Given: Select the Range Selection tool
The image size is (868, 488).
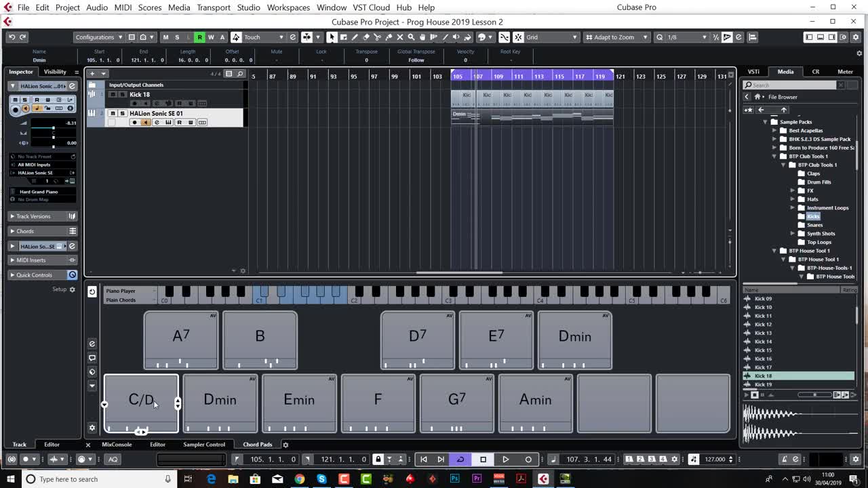Looking at the screenshot, I should pos(343,37).
